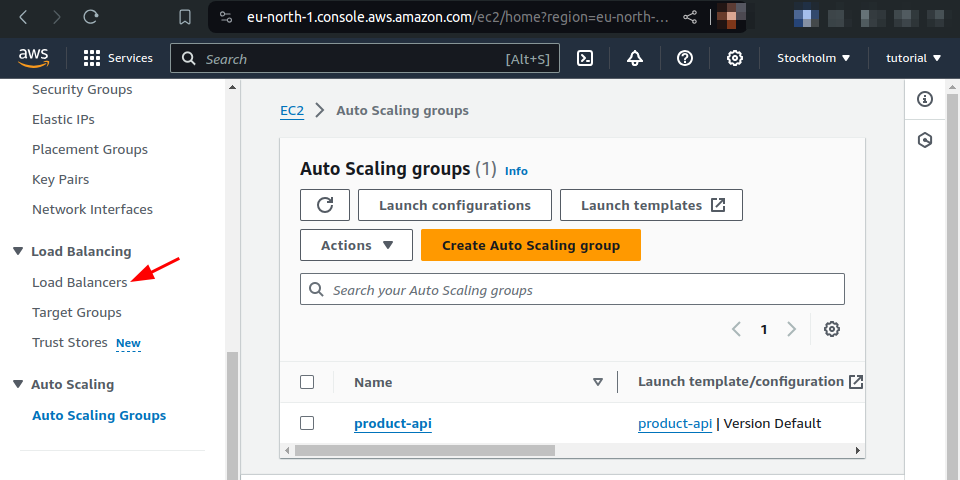
Task: Refresh the Auto Scaling groups list
Action: click(x=325, y=205)
